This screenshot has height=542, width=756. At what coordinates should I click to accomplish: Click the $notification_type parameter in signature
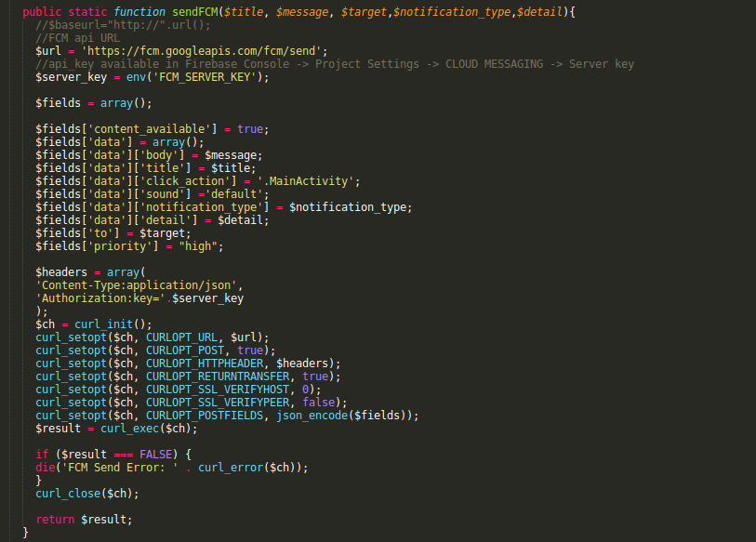coord(452,11)
